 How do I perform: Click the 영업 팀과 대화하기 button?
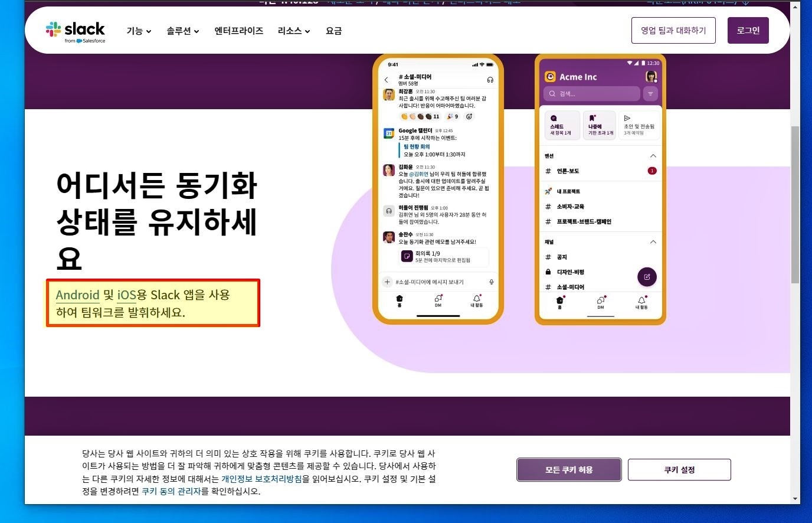(x=673, y=30)
